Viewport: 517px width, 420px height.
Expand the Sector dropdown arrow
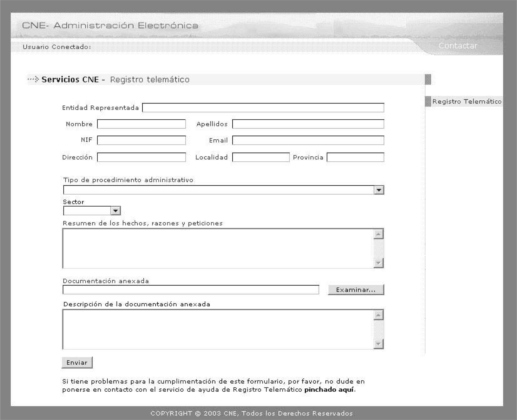116,211
